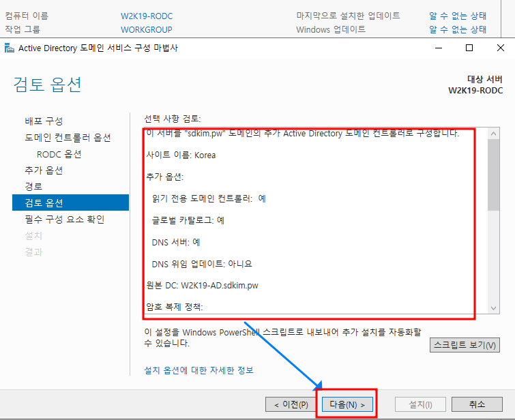The image size is (515, 420).
Task: Click the 작업 그룹 label in Server Manager
Action: (23, 29)
